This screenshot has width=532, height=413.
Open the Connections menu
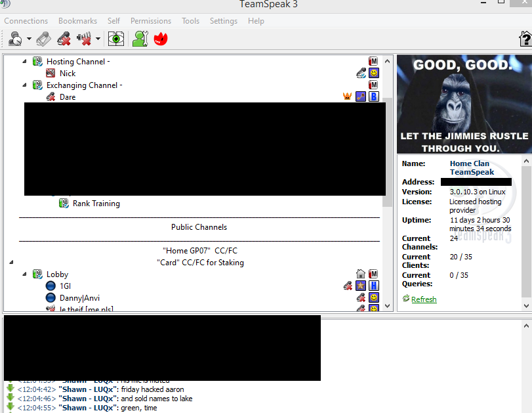26,21
